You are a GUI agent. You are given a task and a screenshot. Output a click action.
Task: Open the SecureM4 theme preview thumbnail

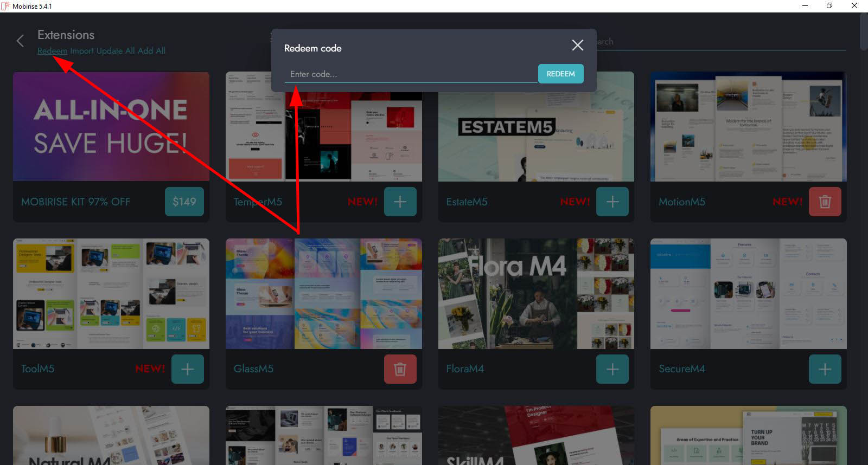tap(749, 294)
